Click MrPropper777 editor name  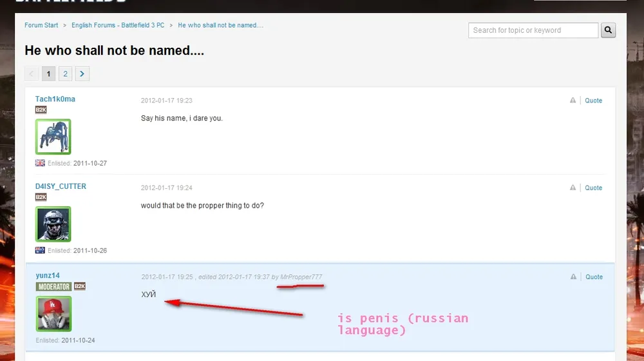(301, 277)
